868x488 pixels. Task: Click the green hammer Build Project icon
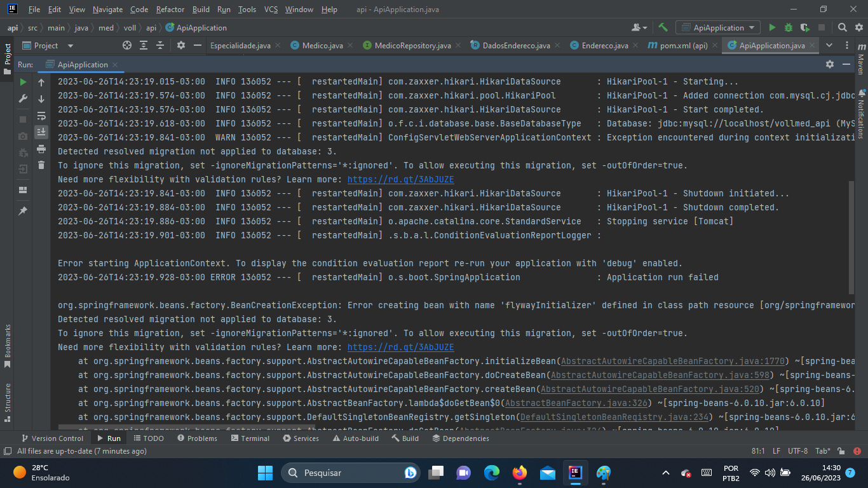pos(663,27)
